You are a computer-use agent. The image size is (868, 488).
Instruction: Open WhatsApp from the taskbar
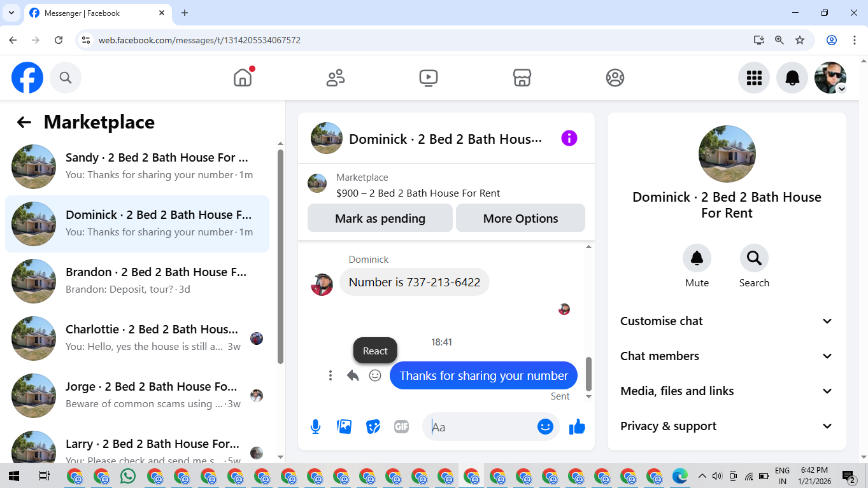128,476
